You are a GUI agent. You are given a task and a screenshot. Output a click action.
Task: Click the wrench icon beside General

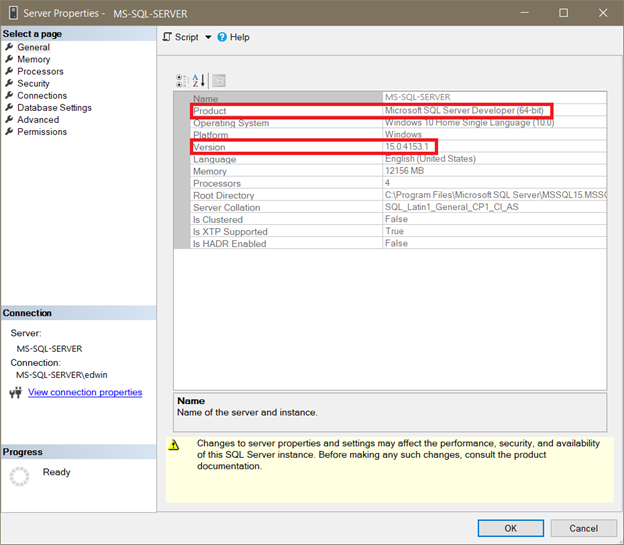click(9, 47)
